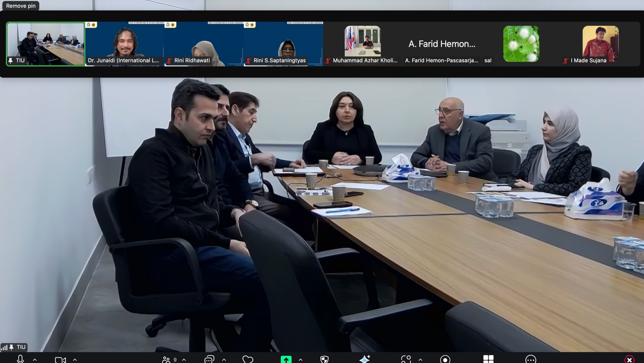Viewport: 644px width, 363px height.
Task: Expand the chat options chevron
Action: (224, 359)
